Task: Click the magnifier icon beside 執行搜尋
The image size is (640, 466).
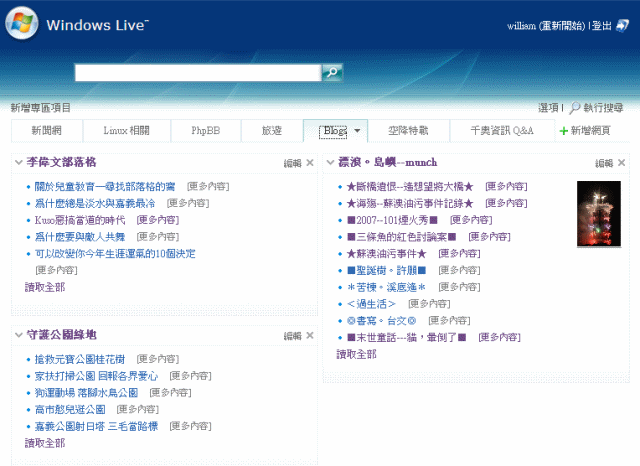Action: 575,108
